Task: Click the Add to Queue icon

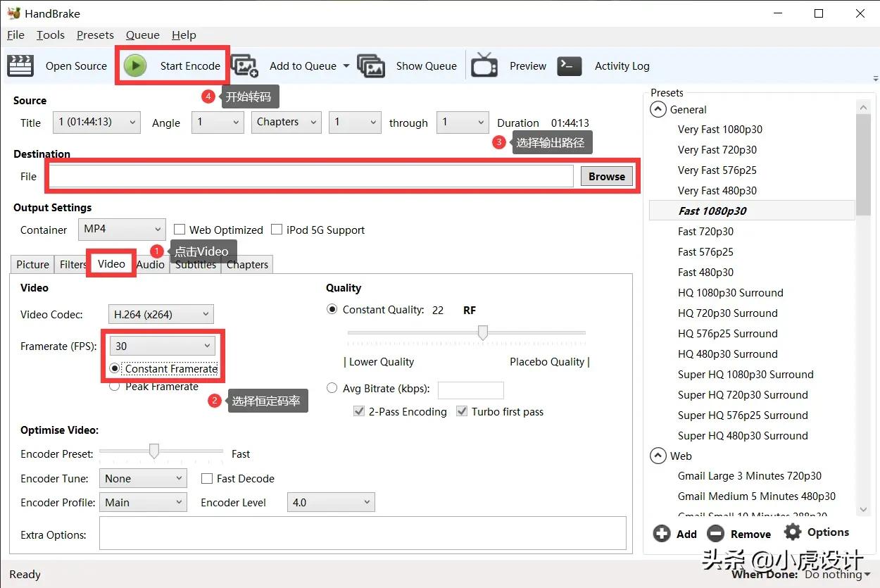Action: tap(245, 65)
